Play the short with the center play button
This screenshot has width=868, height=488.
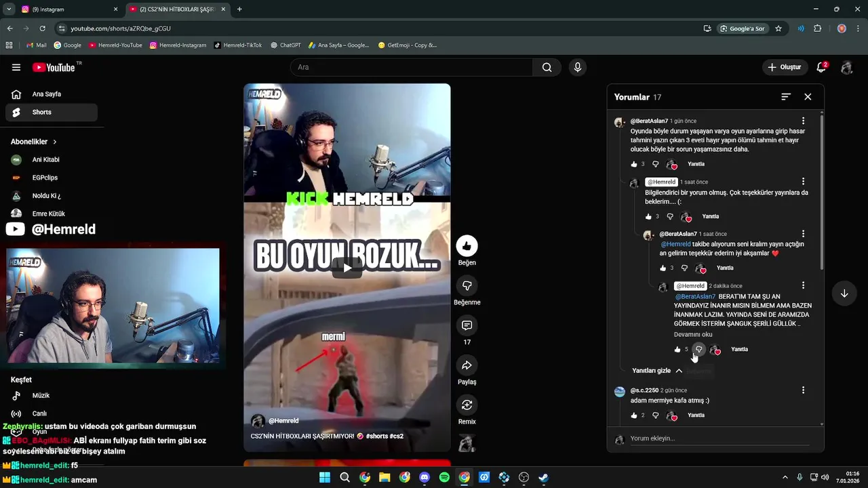(347, 268)
